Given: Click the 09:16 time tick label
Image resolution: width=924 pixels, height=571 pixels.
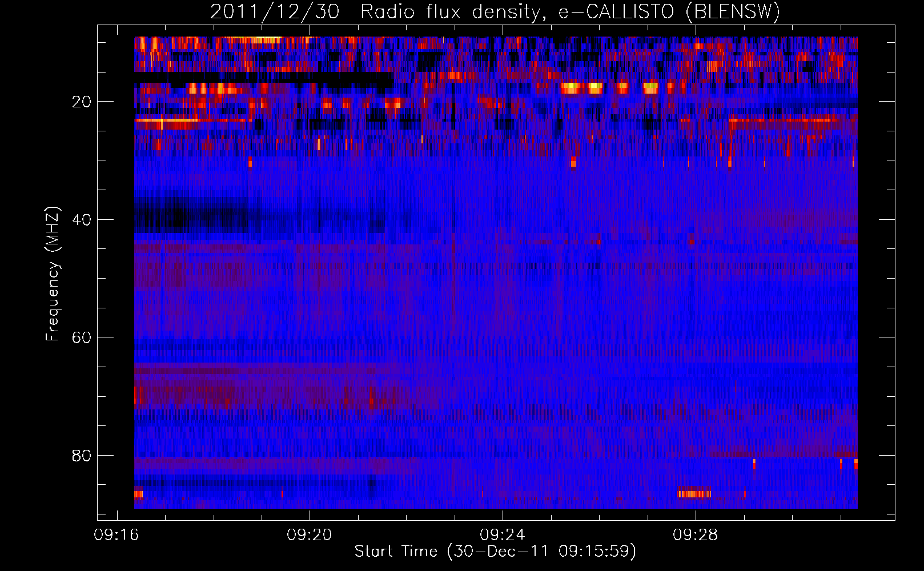Looking at the screenshot, I should pos(116,535).
